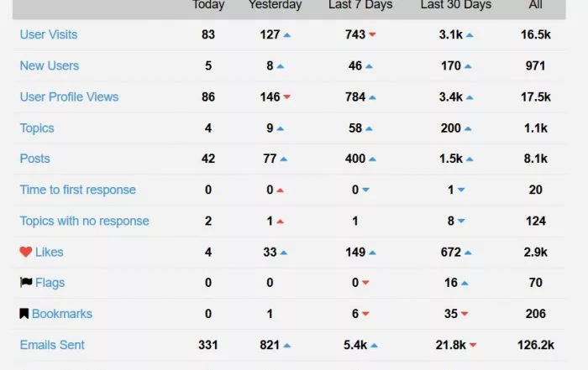Click the blue up arrow next to 672
This screenshot has width=588, height=370.
coord(468,253)
